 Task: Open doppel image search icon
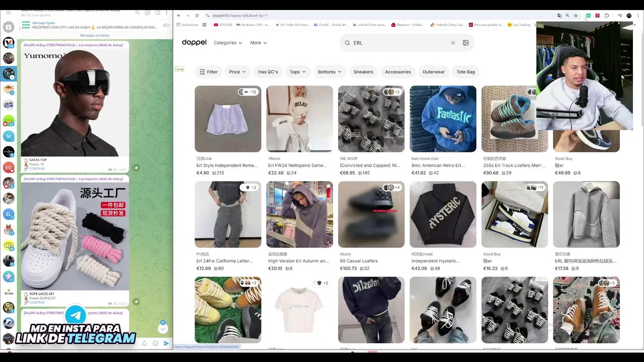tap(465, 43)
